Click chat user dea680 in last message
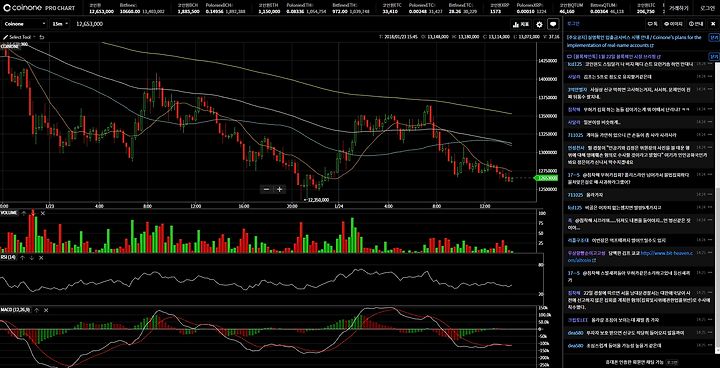The width and height of the screenshot is (720, 368). 575,345
